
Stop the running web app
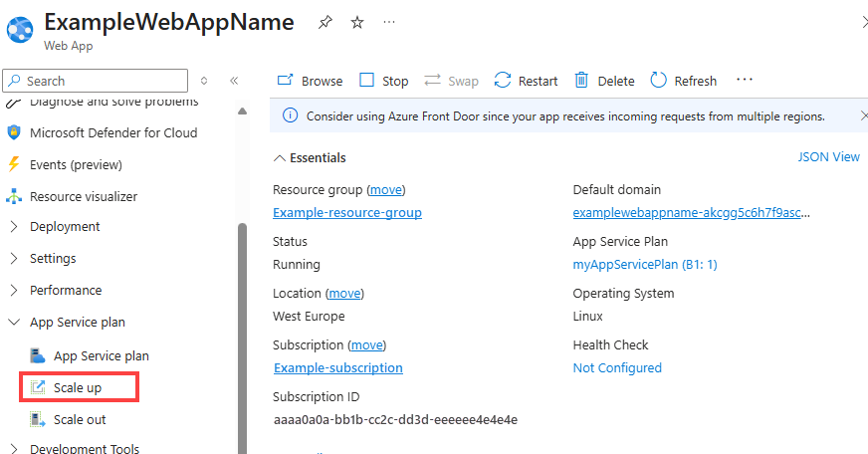[x=383, y=81]
